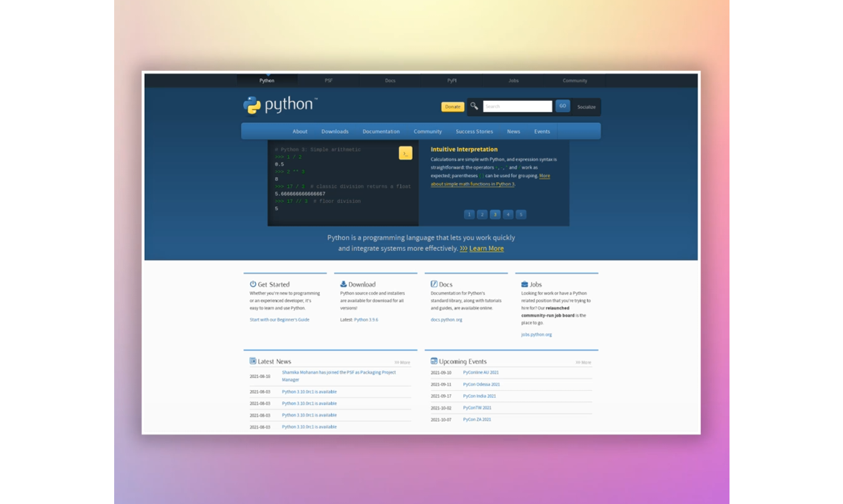
Task: Open the jobs.python.org link
Action: click(536, 334)
